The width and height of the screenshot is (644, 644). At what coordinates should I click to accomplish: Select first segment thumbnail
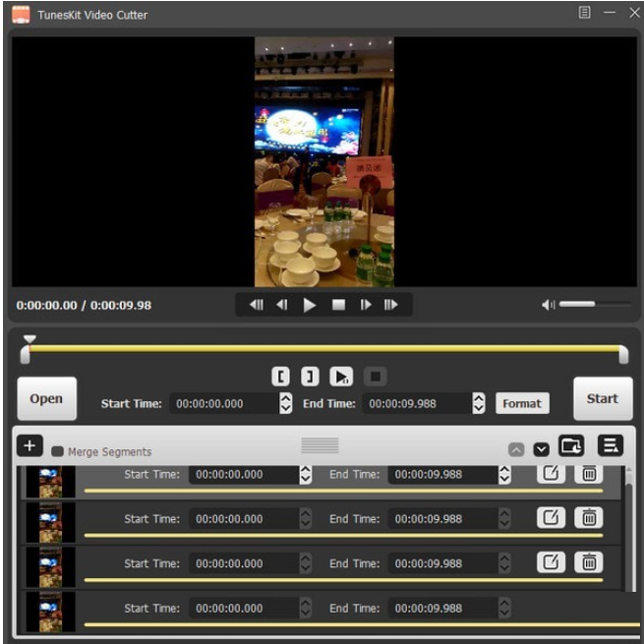[50, 482]
